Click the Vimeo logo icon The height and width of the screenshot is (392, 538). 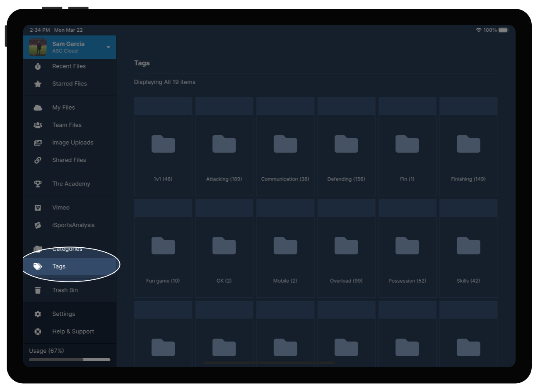coord(38,208)
